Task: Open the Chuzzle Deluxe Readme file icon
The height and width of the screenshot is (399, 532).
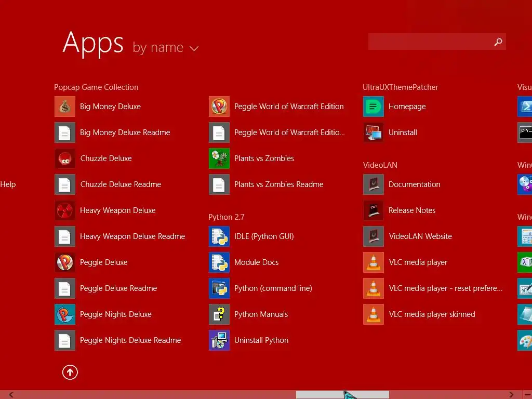Action: click(x=65, y=184)
